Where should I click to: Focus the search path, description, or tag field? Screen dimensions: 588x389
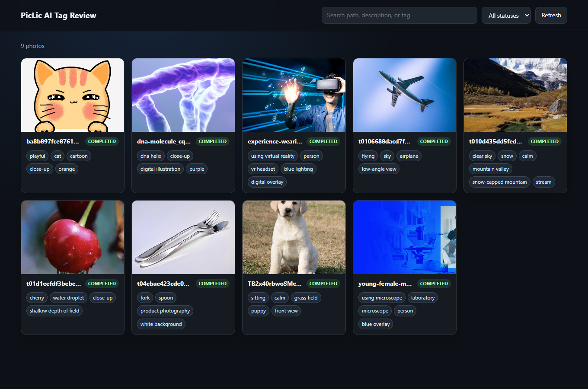(399, 15)
